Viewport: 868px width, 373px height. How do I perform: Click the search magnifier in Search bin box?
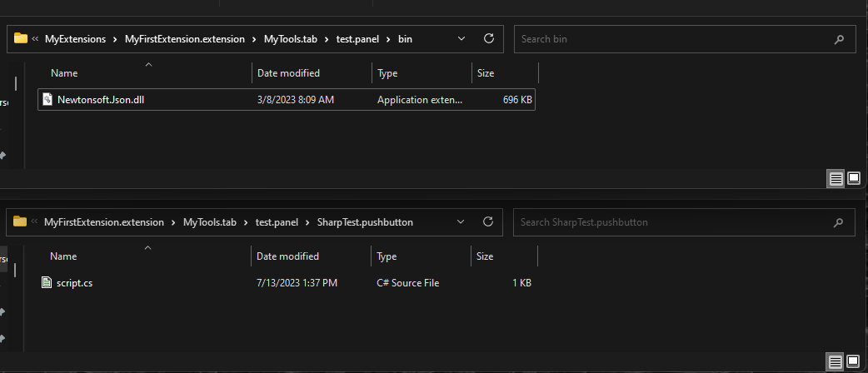[x=838, y=39]
